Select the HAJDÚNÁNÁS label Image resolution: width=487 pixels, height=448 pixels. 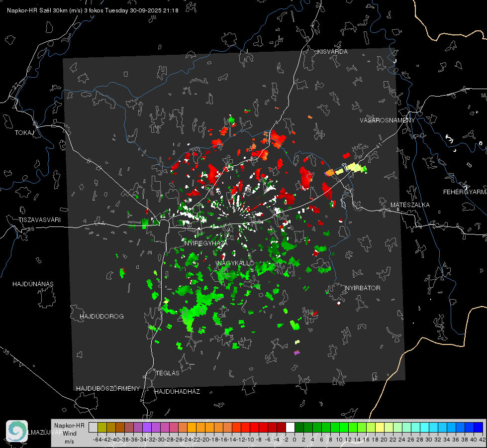(x=33, y=284)
